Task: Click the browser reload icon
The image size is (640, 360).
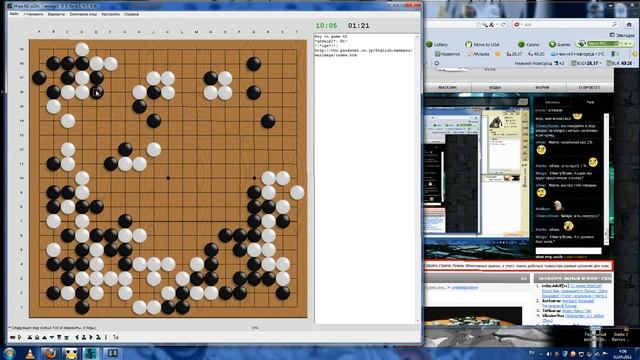Action: tap(503, 24)
